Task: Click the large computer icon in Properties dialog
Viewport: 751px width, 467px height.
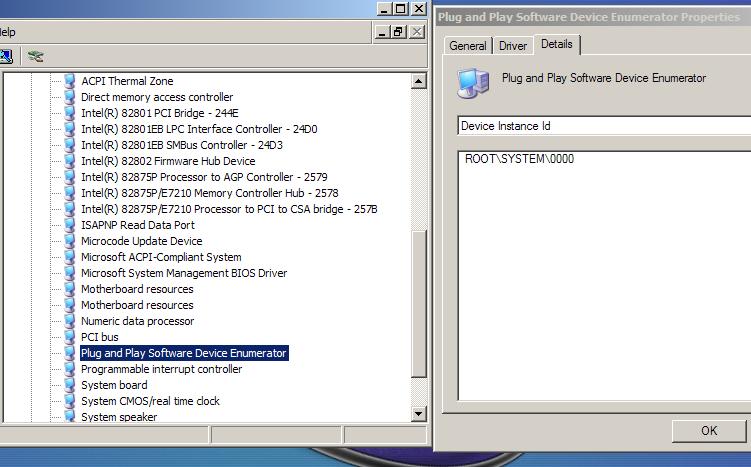Action: pos(473,83)
